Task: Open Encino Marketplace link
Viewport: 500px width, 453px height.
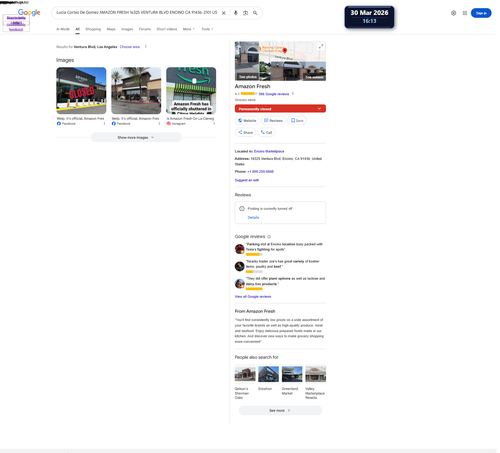Action: 269,151
